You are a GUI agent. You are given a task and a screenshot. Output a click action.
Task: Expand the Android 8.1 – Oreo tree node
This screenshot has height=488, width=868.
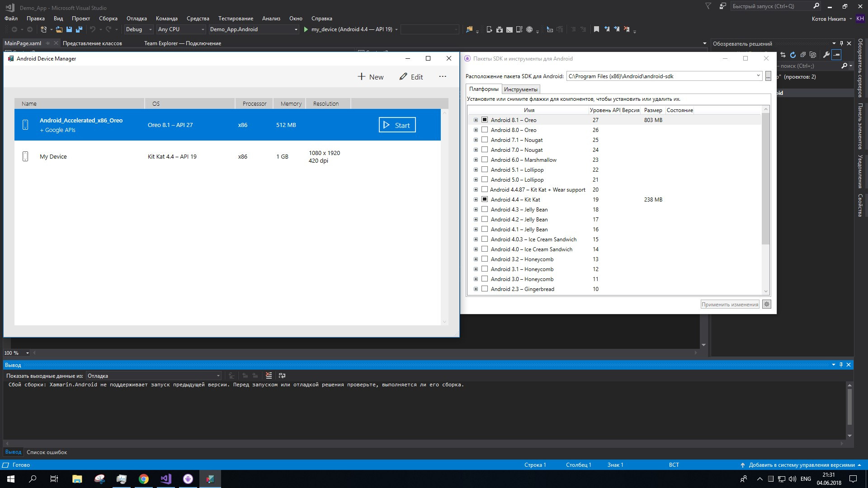[x=476, y=120]
